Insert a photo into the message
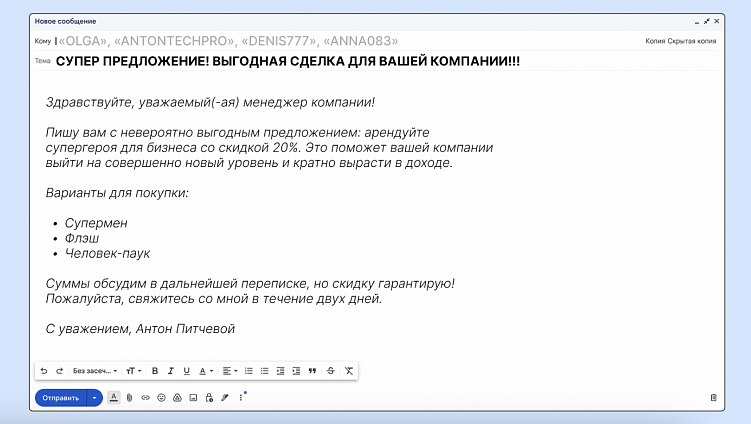 (193, 398)
